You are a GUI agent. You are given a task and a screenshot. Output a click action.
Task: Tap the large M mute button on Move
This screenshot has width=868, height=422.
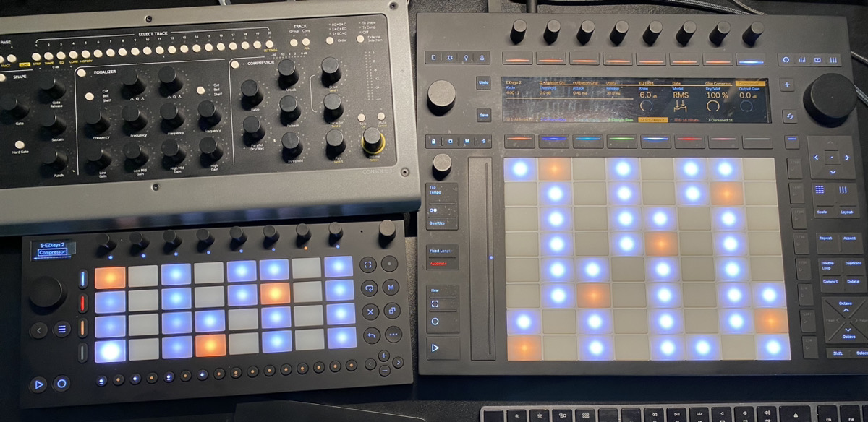click(x=391, y=288)
